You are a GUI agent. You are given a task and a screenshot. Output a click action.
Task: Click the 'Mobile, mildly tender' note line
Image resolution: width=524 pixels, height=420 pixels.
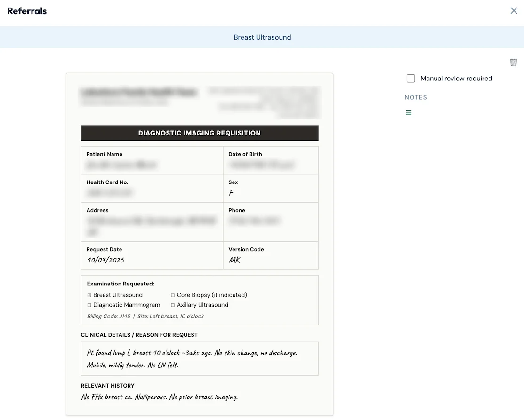(133, 365)
